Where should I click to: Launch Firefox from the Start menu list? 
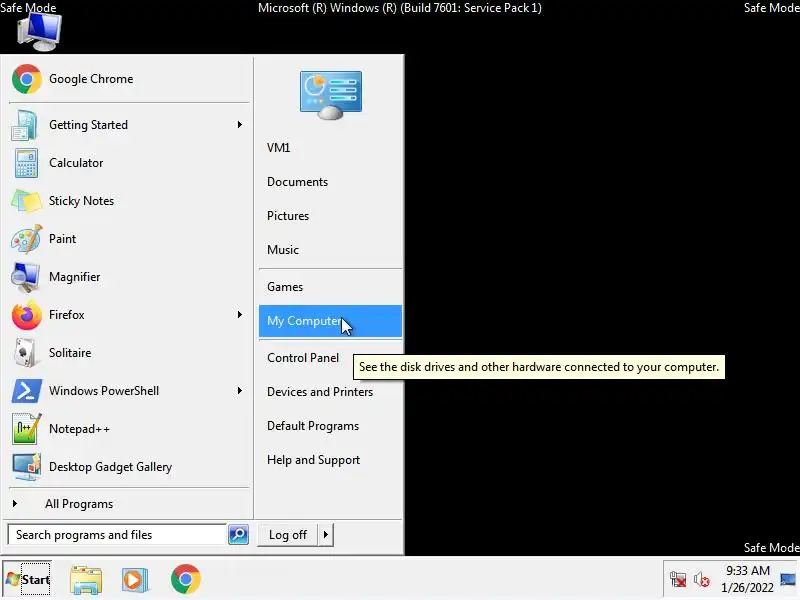[x=129, y=315]
